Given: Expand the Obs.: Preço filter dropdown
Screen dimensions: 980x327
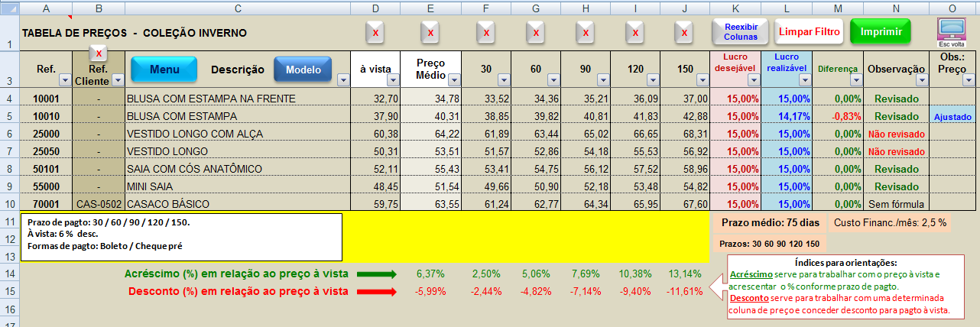Looking at the screenshot, I should (x=970, y=80).
